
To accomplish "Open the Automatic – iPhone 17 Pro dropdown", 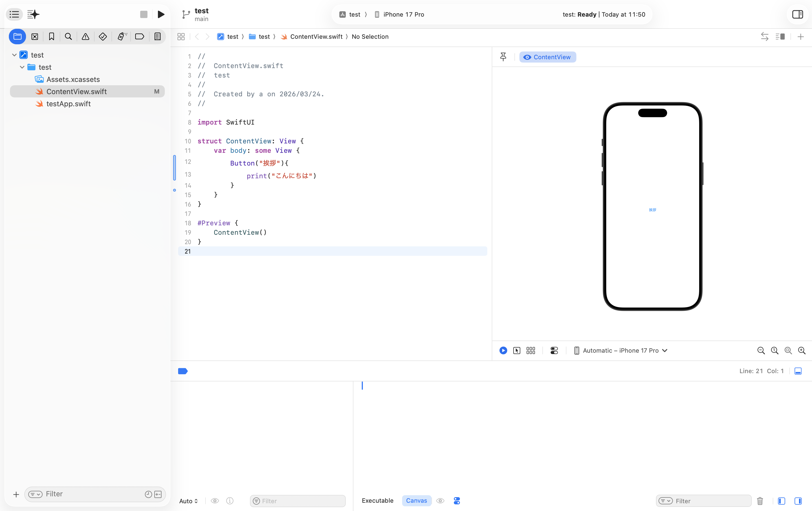I will pyautogui.click(x=620, y=350).
